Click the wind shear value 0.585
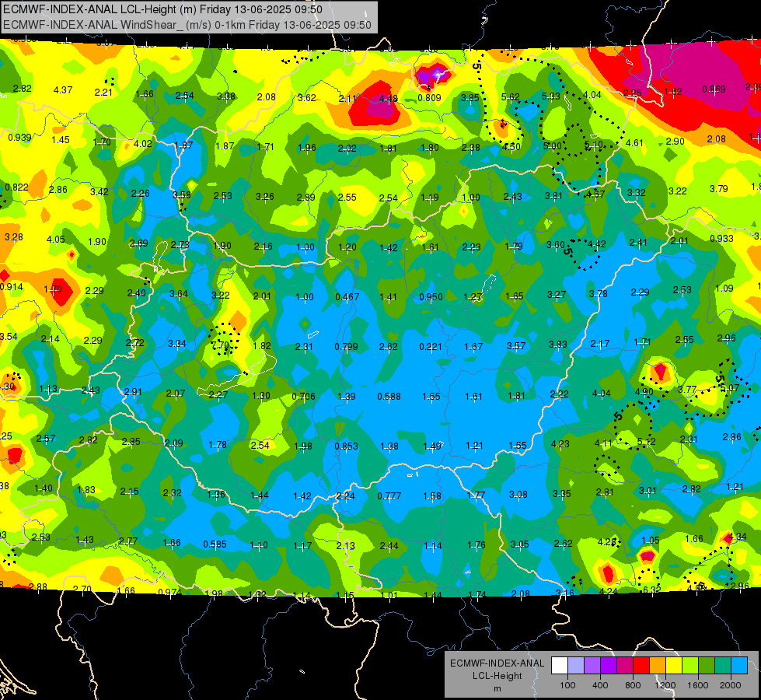Image resolution: width=761 pixels, height=700 pixels. [215, 544]
